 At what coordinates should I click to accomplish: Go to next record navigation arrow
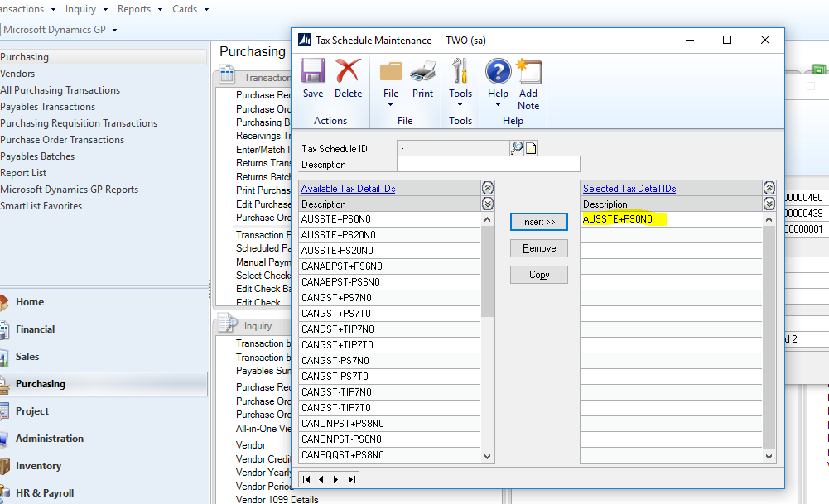335,480
